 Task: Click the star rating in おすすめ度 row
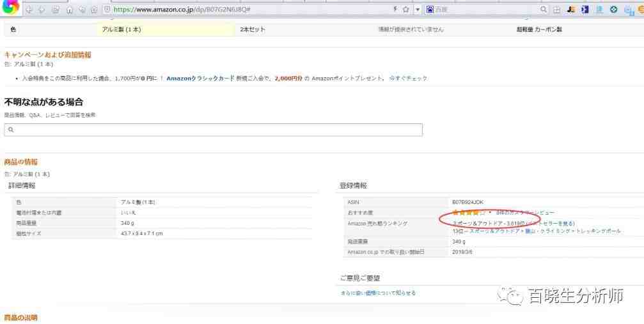(x=469, y=213)
